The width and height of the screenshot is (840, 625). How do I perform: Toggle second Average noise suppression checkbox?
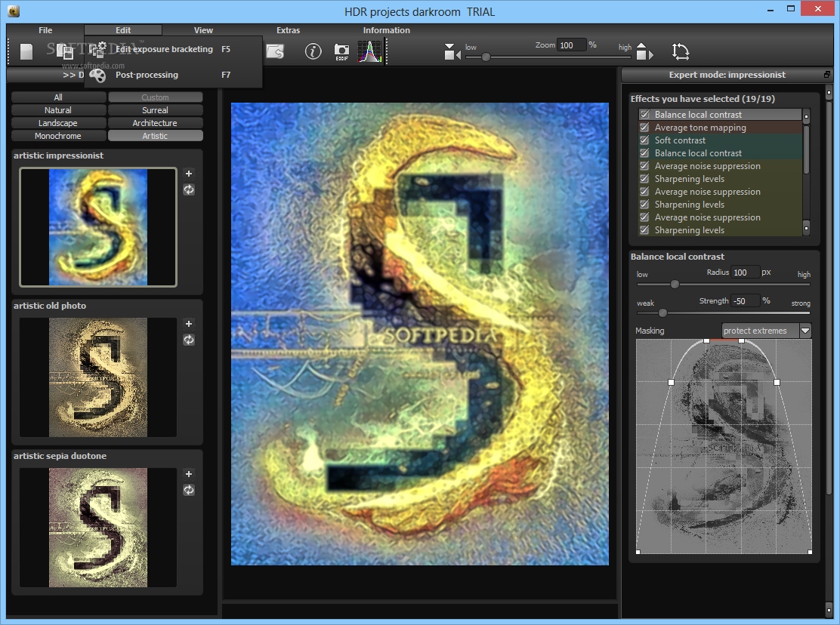(645, 192)
